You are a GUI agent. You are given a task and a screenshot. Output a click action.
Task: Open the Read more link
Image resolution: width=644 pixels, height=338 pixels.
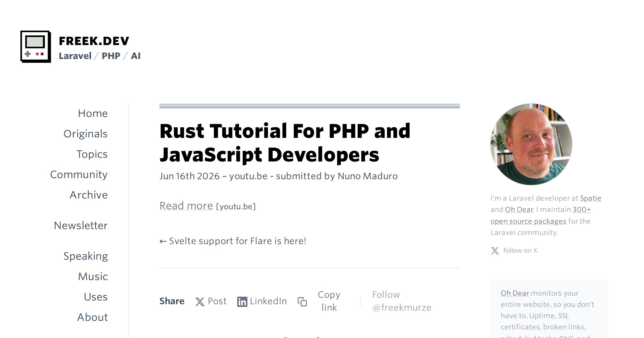(186, 206)
